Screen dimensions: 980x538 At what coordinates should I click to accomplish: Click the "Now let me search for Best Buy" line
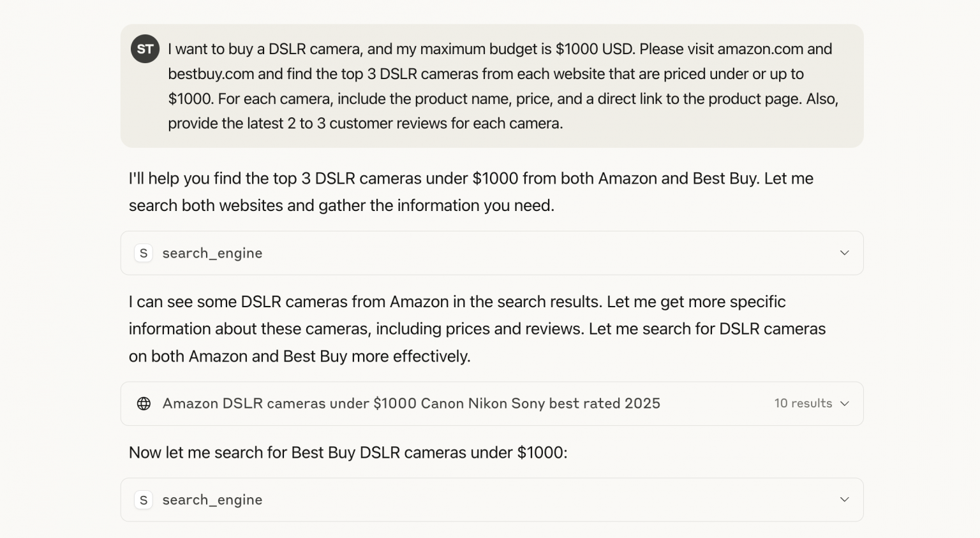point(348,453)
